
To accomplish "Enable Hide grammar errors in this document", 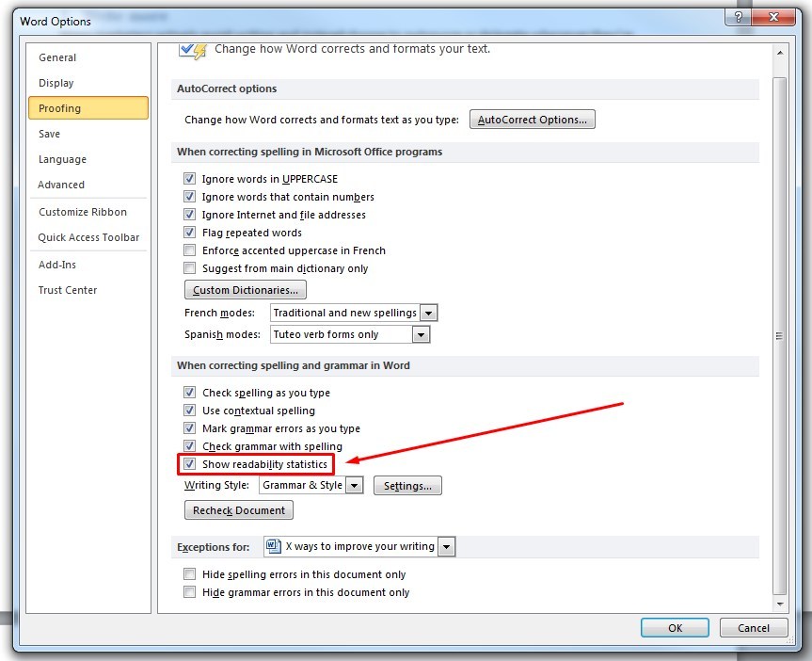I will pos(189,592).
